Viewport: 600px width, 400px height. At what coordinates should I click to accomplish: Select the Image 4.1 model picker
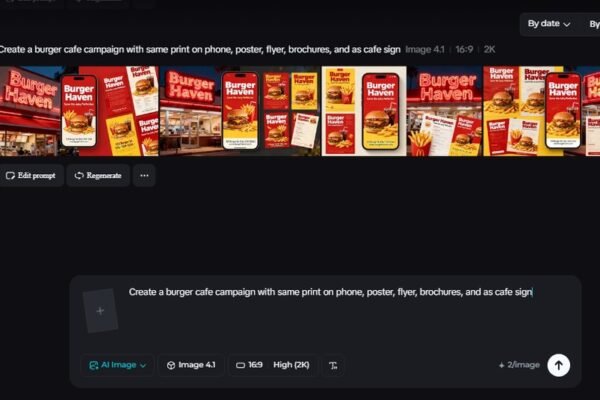coord(191,365)
